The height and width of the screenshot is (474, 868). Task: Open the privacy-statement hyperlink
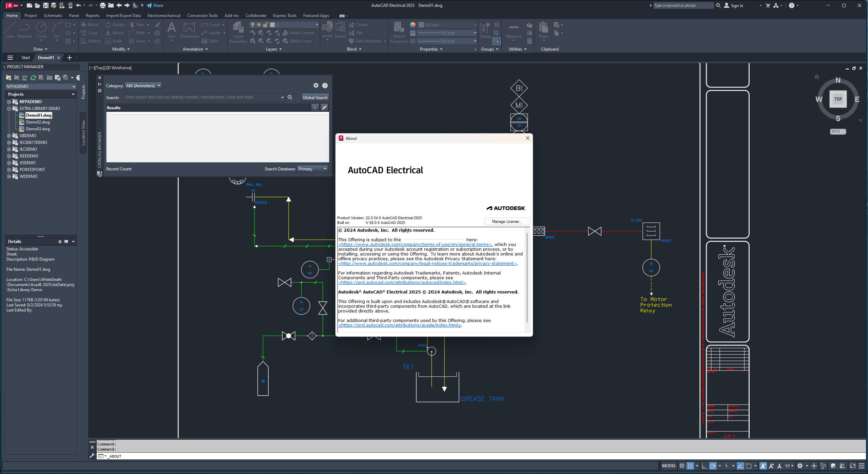coord(427,264)
